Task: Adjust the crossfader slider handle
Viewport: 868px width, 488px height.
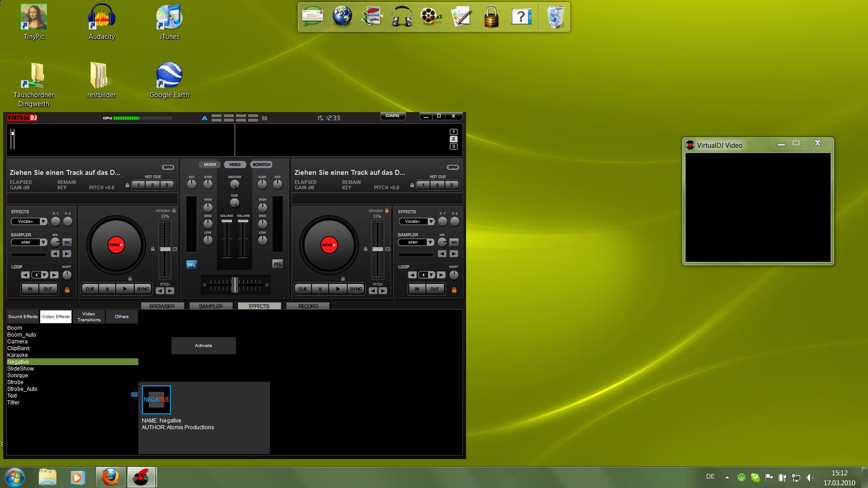Action: 235,285
